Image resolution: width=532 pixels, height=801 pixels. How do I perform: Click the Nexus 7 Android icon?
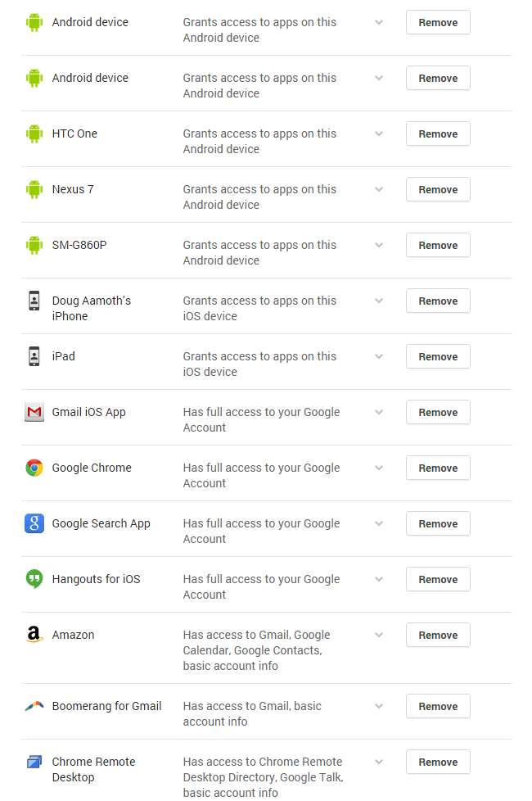click(x=34, y=189)
